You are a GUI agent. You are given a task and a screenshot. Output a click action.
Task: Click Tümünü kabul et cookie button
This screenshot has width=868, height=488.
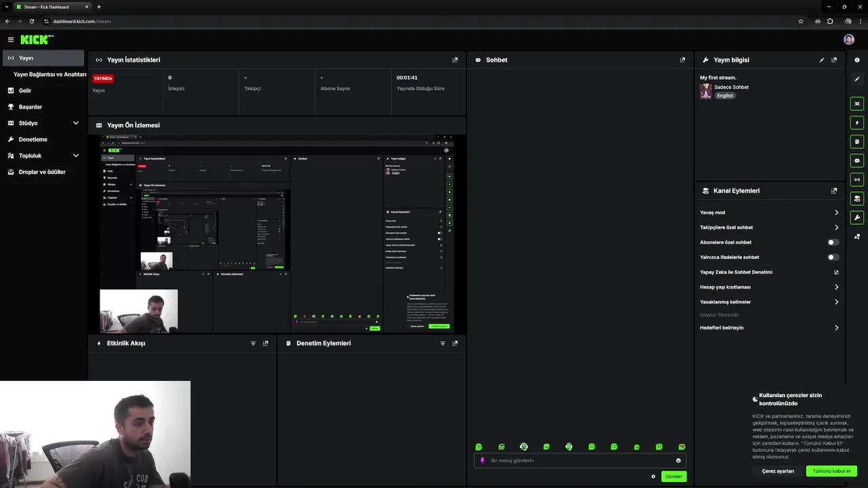pos(831,471)
